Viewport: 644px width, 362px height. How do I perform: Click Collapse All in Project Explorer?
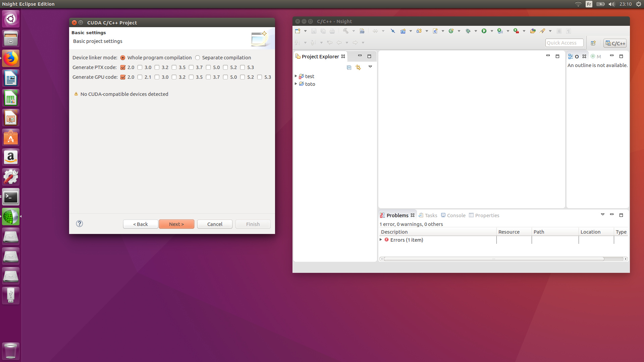coord(349,67)
